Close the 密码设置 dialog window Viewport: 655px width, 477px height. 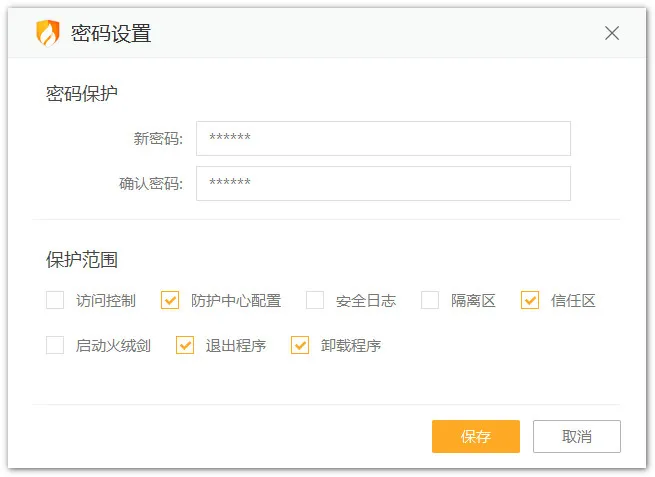pos(612,33)
